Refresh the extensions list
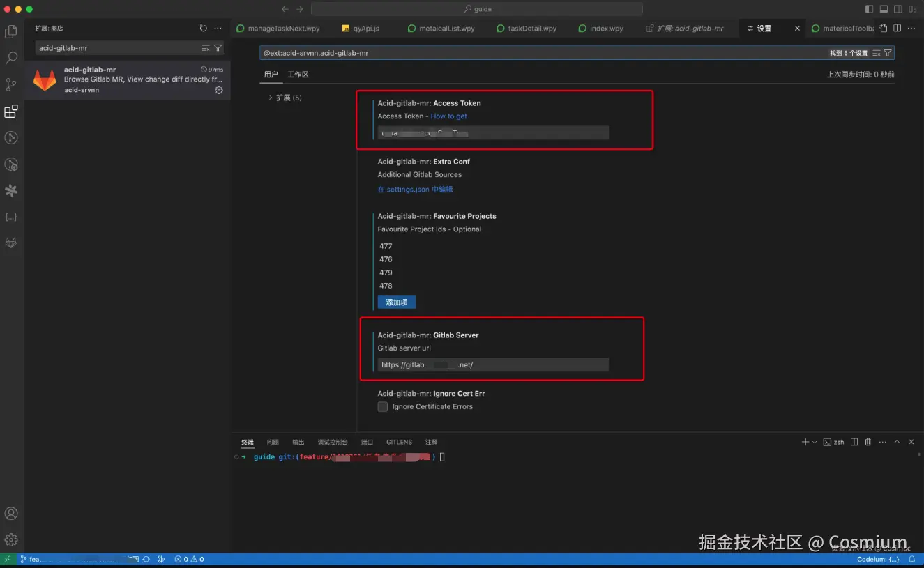The width and height of the screenshot is (924, 568). pos(204,29)
